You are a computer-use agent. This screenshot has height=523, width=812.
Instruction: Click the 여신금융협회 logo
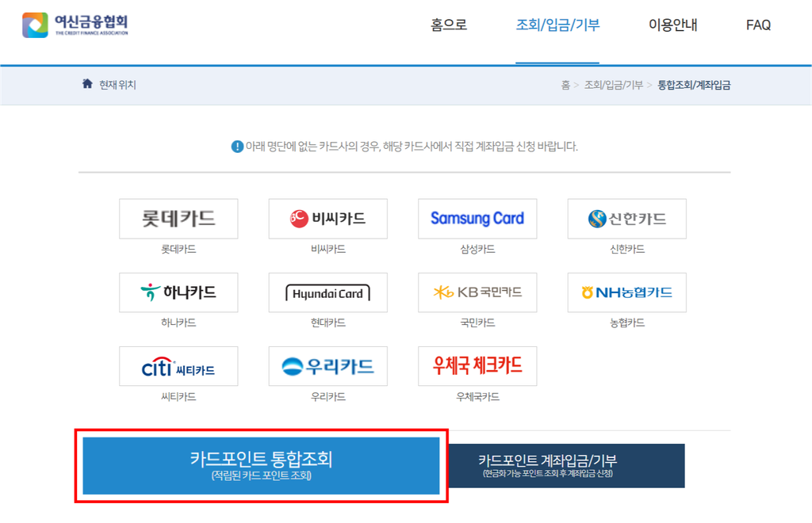coord(75,25)
